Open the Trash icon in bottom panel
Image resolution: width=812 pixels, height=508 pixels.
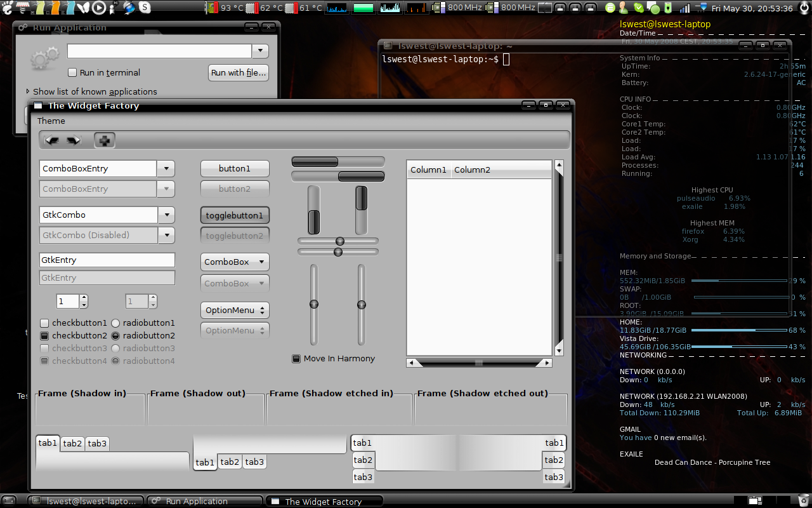pyautogui.click(x=804, y=500)
